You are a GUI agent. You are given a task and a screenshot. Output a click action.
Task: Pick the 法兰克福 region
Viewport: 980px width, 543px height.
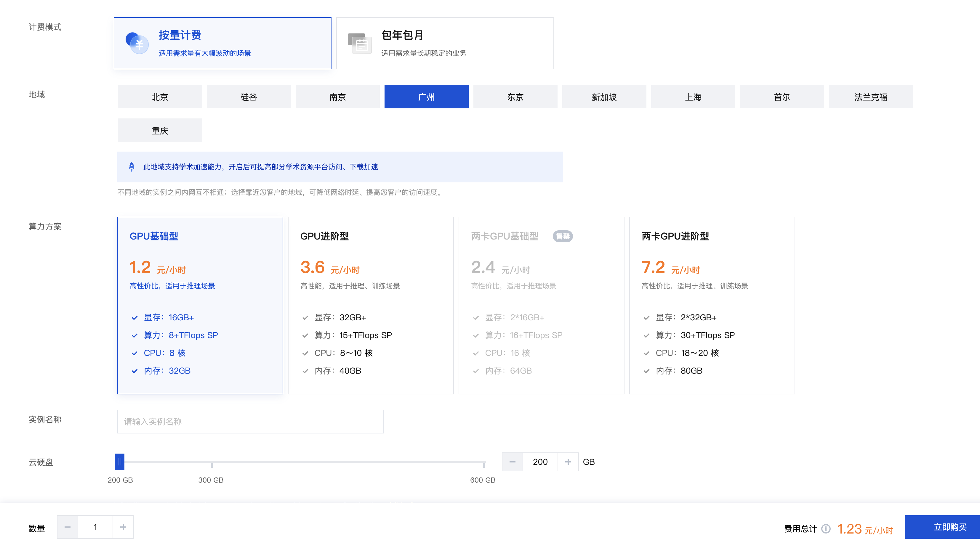click(x=870, y=97)
